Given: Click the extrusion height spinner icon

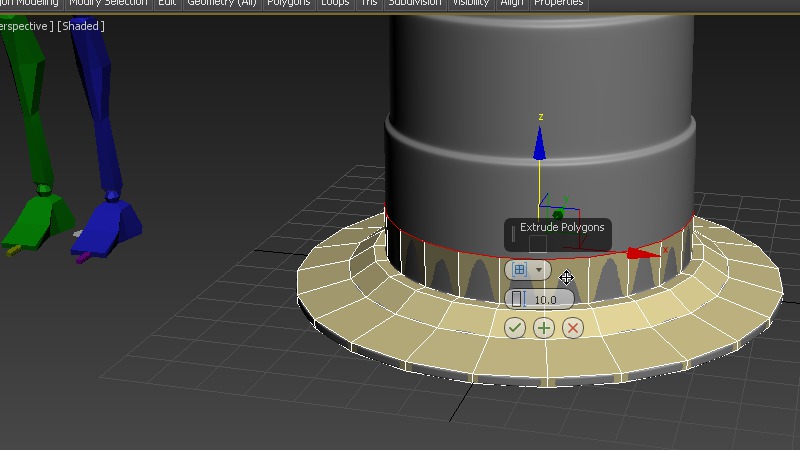Looking at the screenshot, I should tap(518, 299).
